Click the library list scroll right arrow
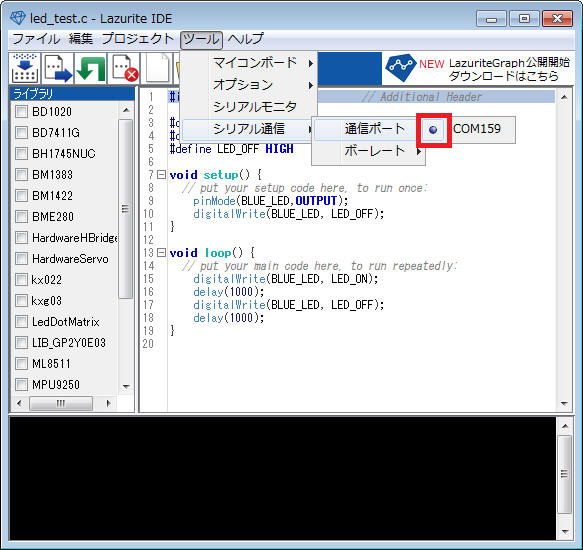583x550 pixels. (x=109, y=403)
